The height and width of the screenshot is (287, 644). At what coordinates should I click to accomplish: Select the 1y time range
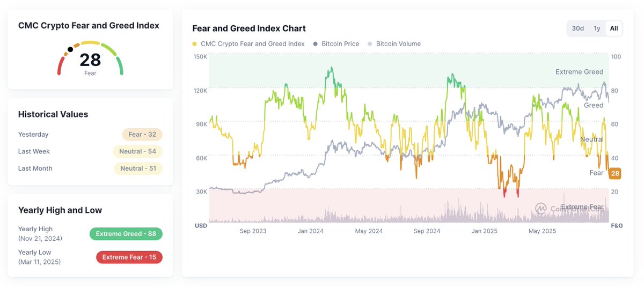click(597, 28)
